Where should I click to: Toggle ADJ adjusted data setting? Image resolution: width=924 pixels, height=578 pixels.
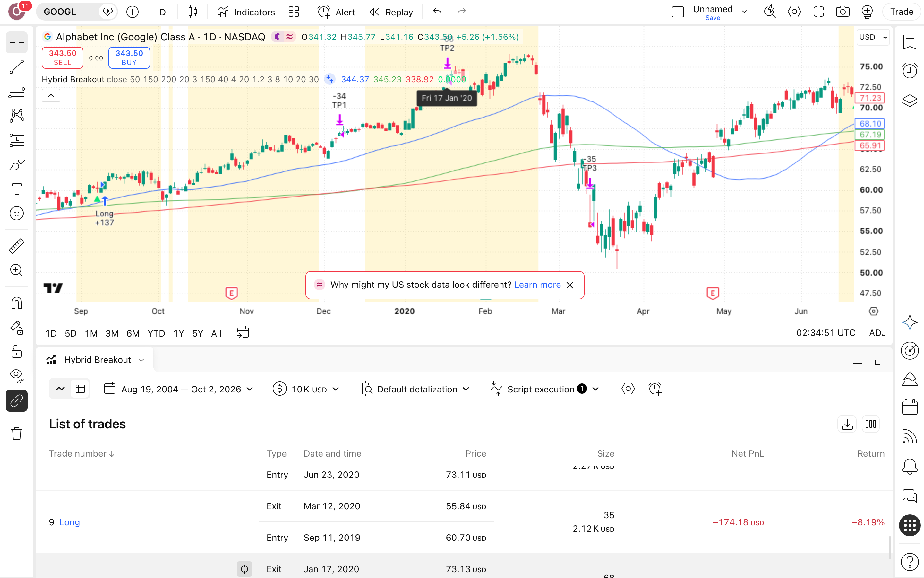pyautogui.click(x=877, y=333)
